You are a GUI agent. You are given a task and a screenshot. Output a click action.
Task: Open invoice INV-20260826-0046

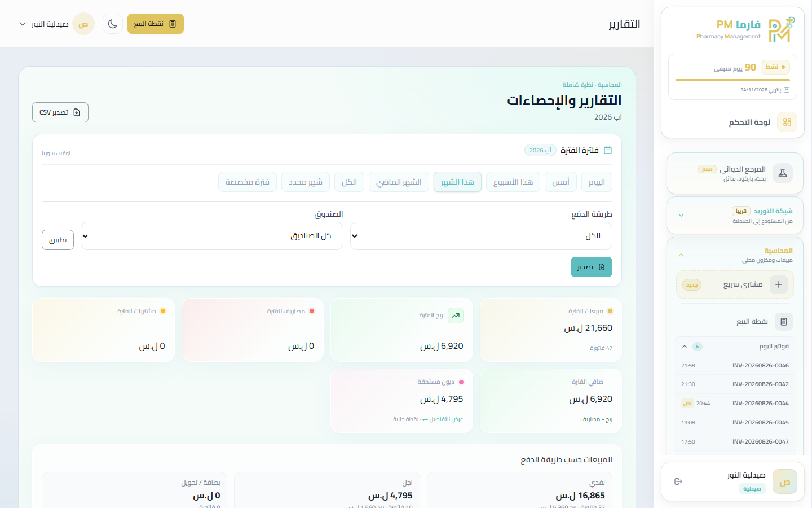735,366
